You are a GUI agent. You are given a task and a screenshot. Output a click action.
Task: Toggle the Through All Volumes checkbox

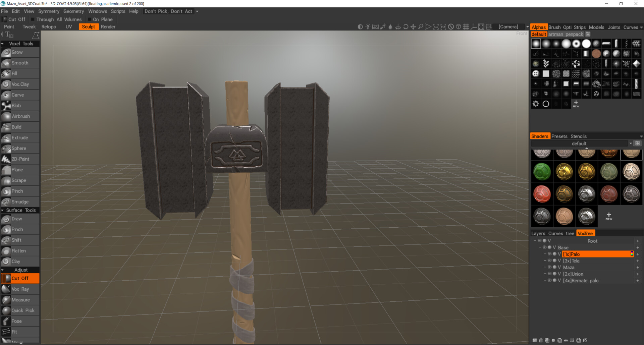coord(33,19)
